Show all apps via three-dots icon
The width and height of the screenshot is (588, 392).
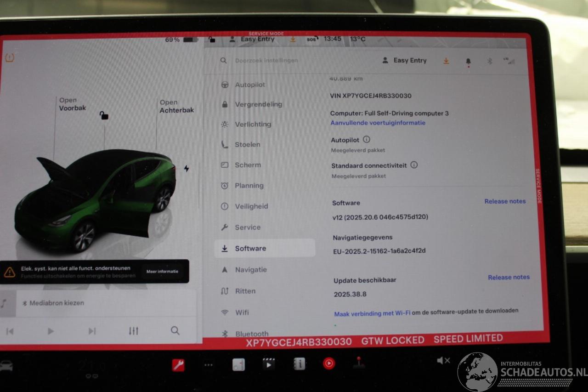point(209,365)
